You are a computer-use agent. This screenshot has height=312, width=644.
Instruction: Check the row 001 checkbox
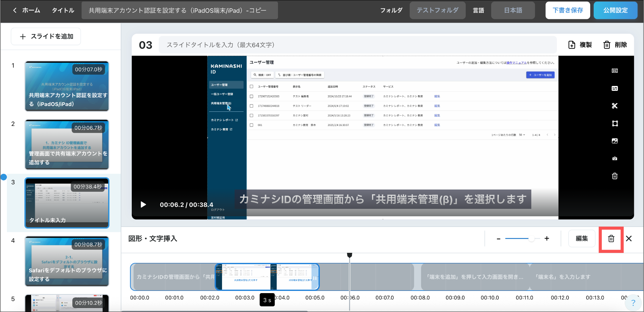(x=252, y=125)
